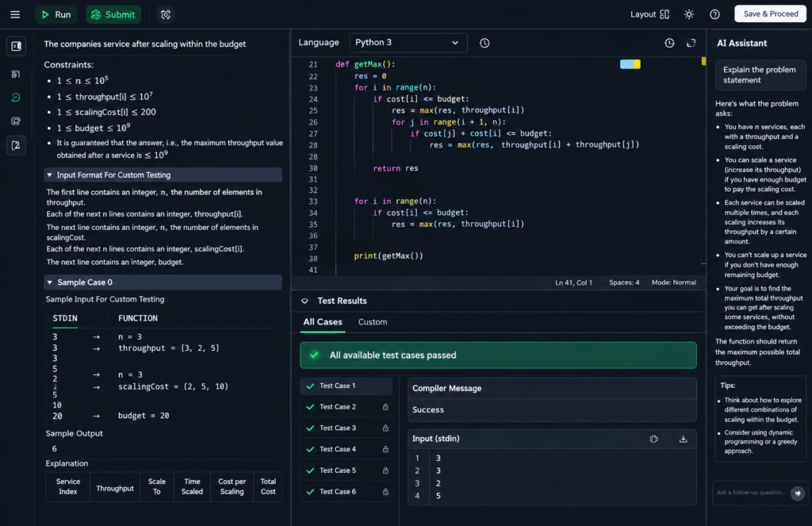Download the Input (stdin) data

click(683, 439)
